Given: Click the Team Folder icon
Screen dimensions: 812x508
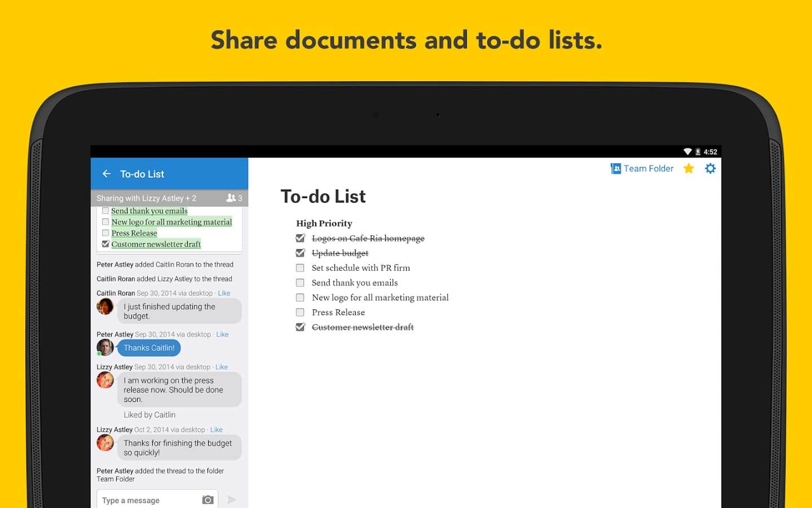Looking at the screenshot, I should pyautogui.click(x=616, y=169).
